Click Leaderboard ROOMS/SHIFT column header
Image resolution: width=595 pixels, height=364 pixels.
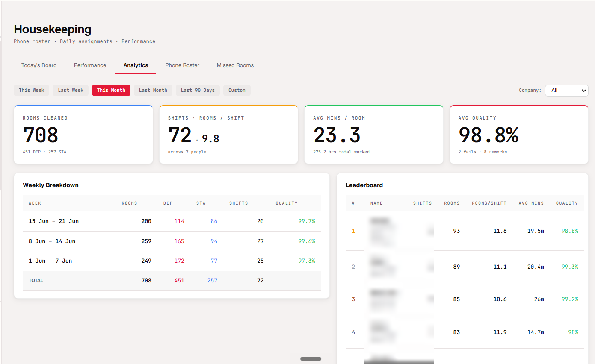[489, 203]
